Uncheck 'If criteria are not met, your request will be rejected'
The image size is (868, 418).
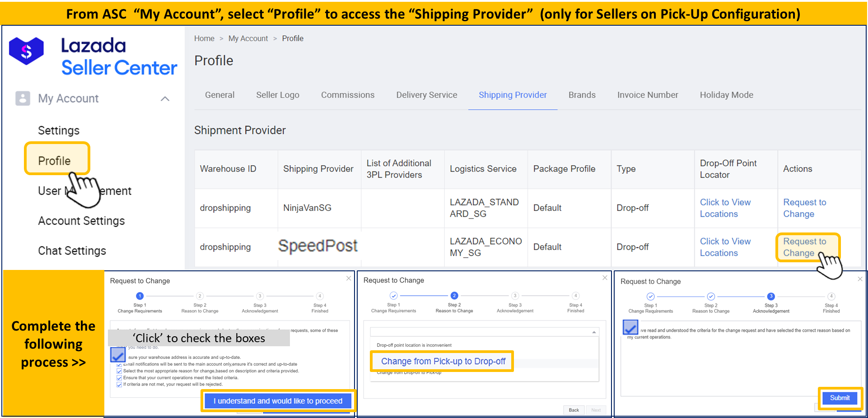click(x=118, y=384)
